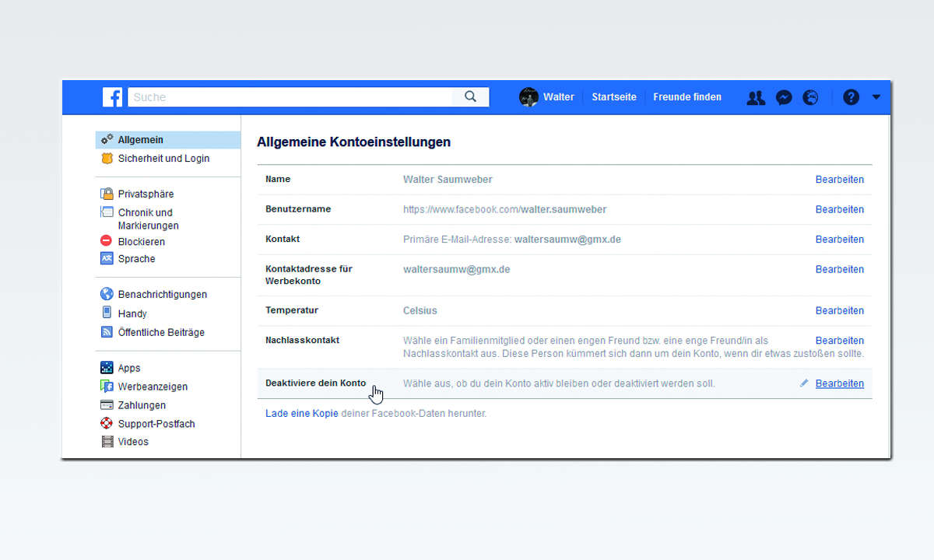The width and height of the screenshot is (934, 560).
Task: Click the Facebook logo icon
Action: (113, 97)
